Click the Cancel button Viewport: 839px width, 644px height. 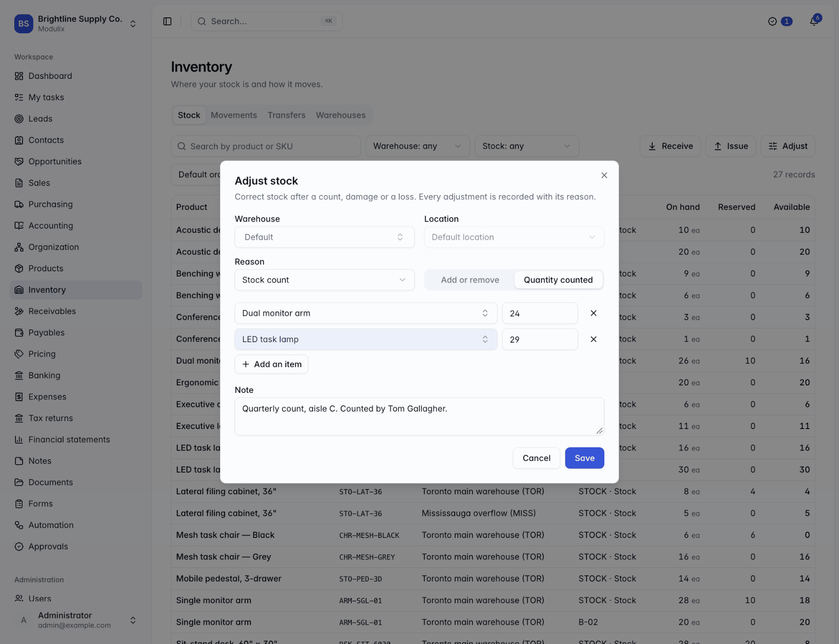coord(536,458)
